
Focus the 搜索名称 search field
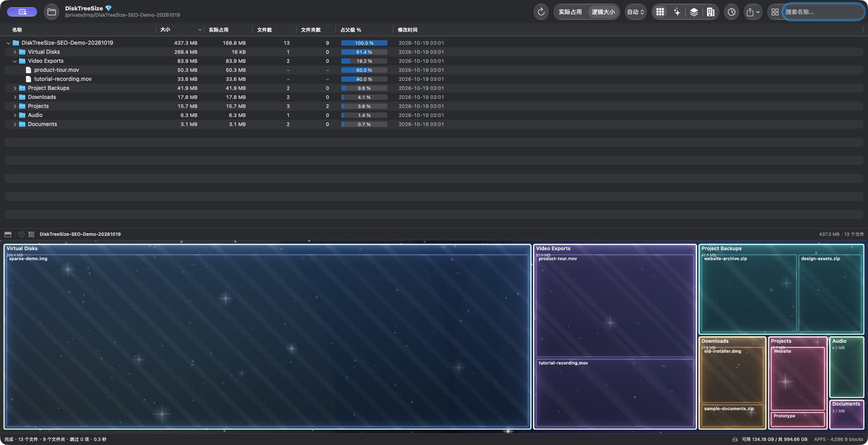(x=823, y=12)
